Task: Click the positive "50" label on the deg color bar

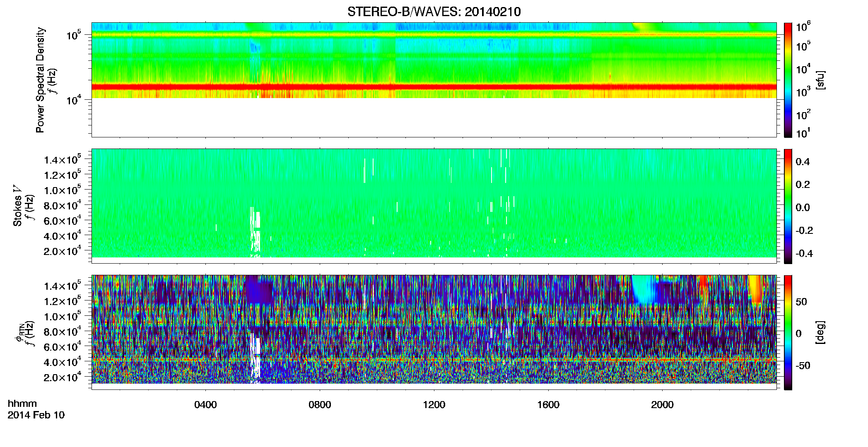Action: (x=801, y=302)
